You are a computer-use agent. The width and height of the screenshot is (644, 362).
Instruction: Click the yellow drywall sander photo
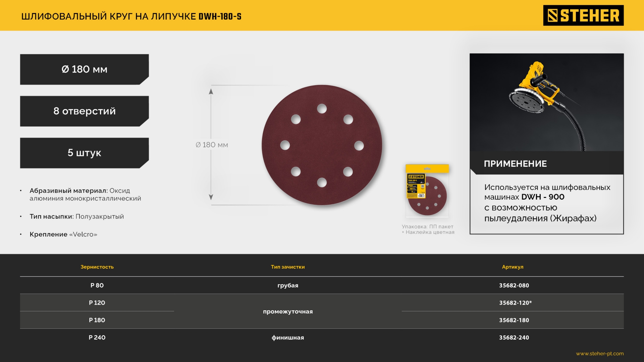point(546,102)
